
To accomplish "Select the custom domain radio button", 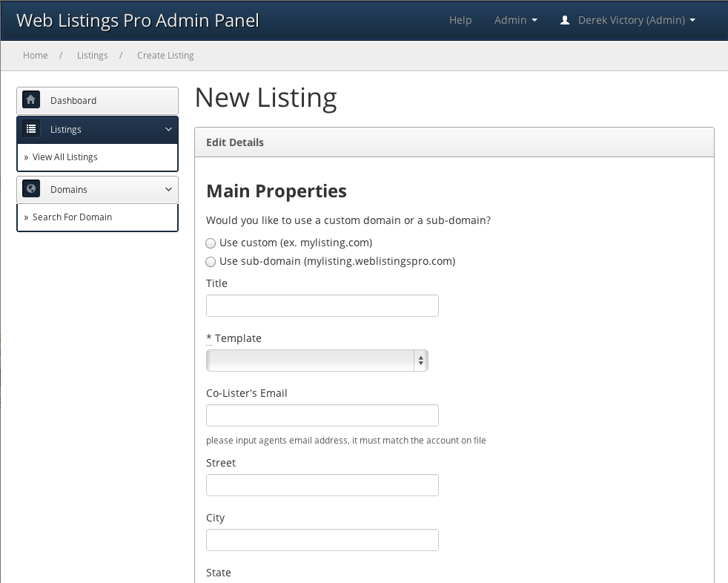I will tap(211, 243).
